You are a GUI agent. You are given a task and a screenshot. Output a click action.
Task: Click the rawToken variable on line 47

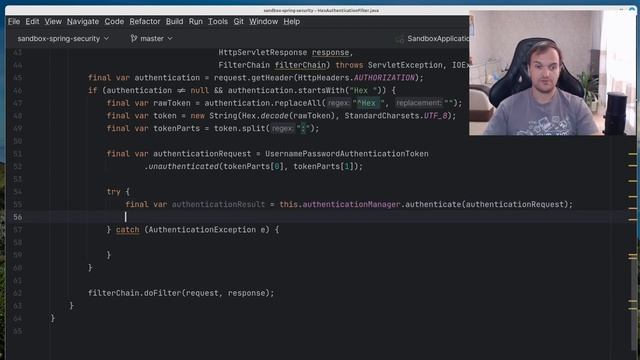171,103
